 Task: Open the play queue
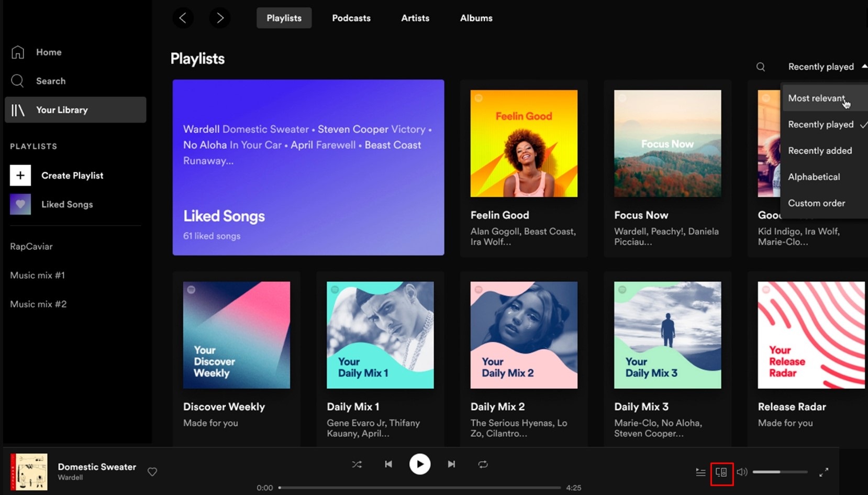click(700, 472)
